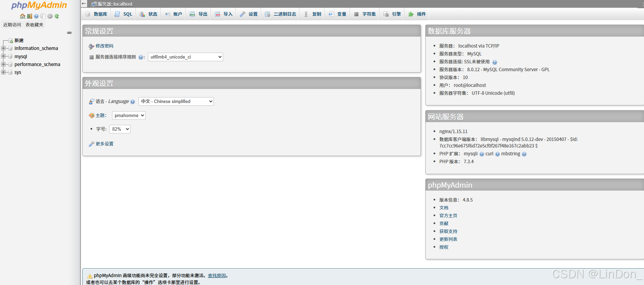Go to the 二进制日志 tab

point(280,14)
